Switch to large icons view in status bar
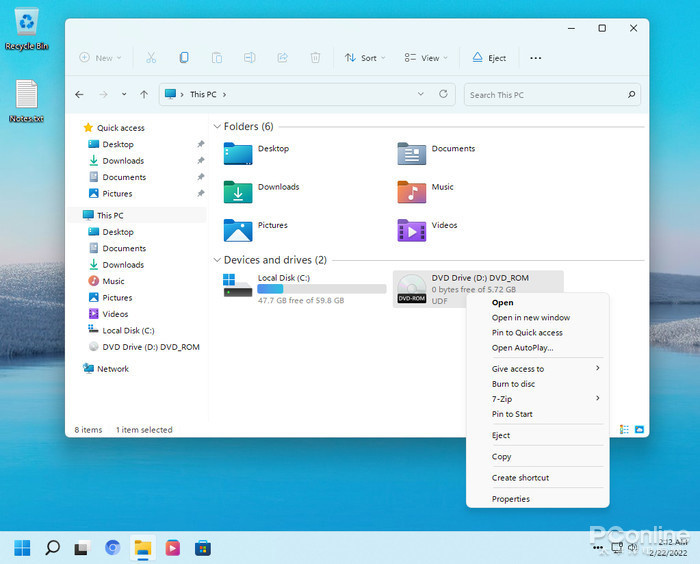Screen dimensions: 700x564 tap(639, 429)
